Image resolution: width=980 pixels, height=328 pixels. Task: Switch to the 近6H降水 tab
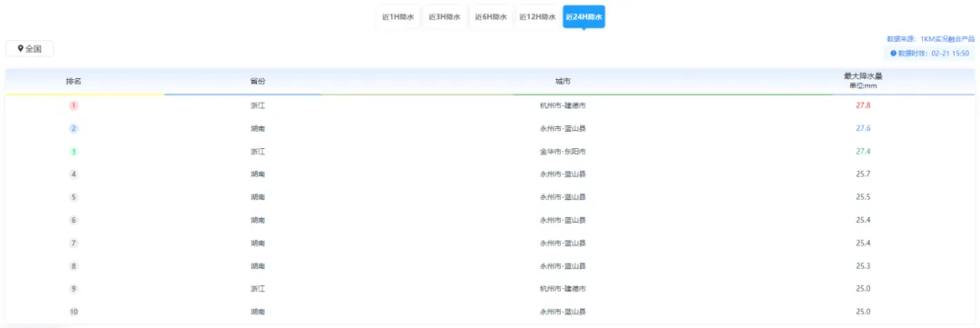491,17
